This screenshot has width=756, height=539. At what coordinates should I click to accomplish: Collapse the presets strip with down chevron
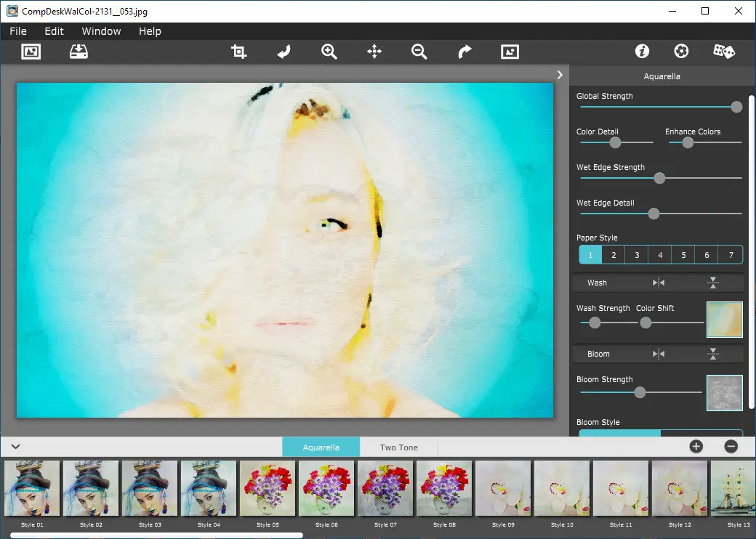(x=16, y=447)
